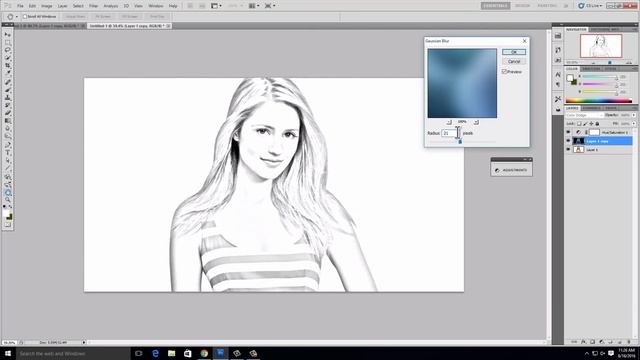Click the Gaussian Blur preview image
This screenshot has width=640, height=360.
462,83
